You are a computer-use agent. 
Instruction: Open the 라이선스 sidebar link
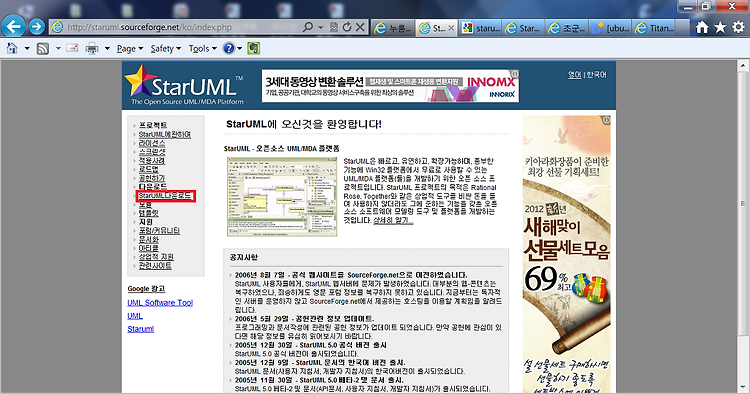(x=152, y=143)
